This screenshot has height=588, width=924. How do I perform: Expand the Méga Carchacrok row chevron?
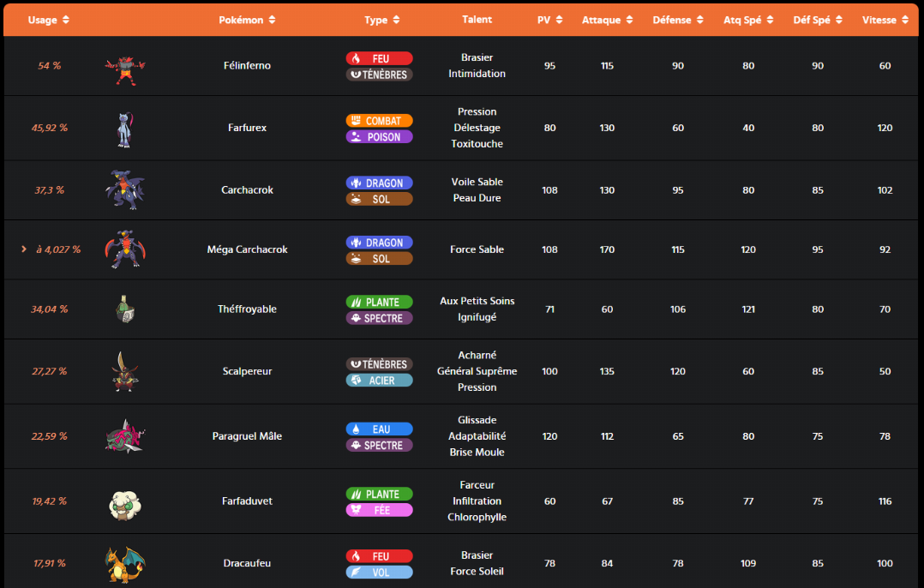tap(24, 249)
